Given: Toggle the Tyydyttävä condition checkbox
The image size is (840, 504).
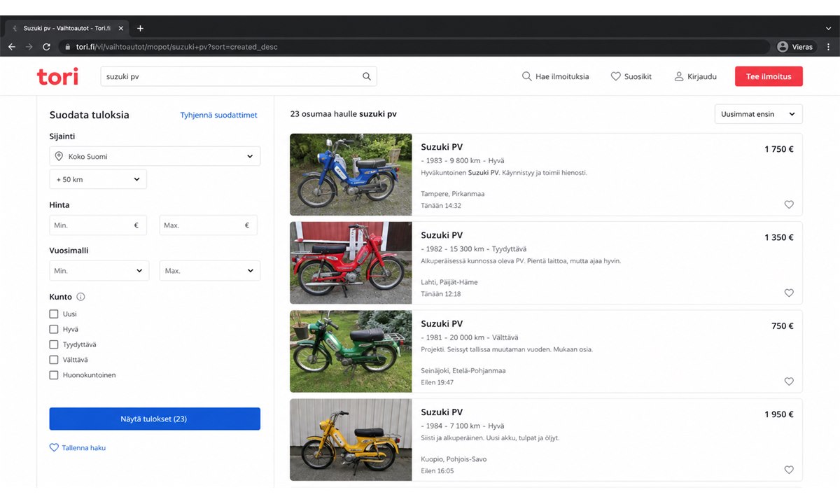Looking at the screenshot, I should (54, 344).
